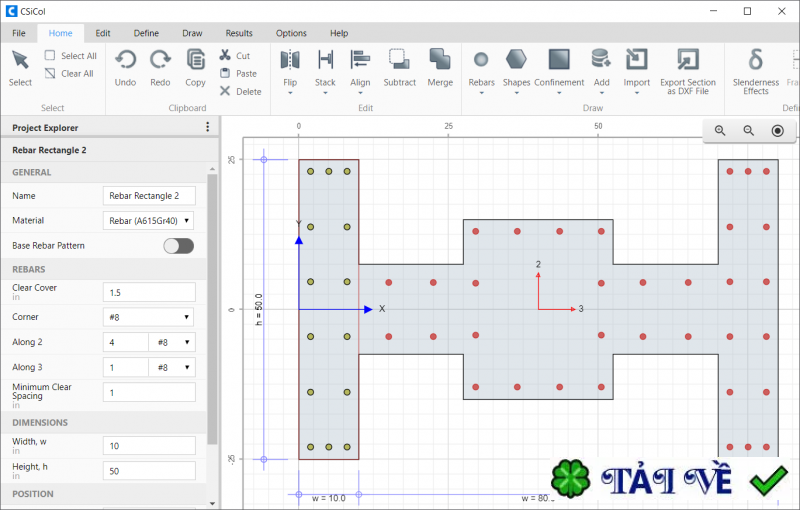Click the zoom in magnifier icon

click(x=719, y=131)
